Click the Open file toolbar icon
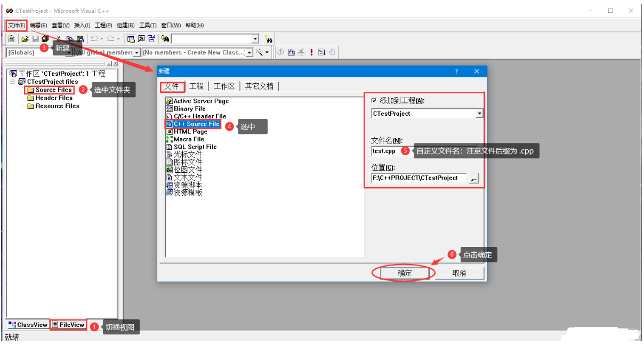 click(x=25, y=38)
